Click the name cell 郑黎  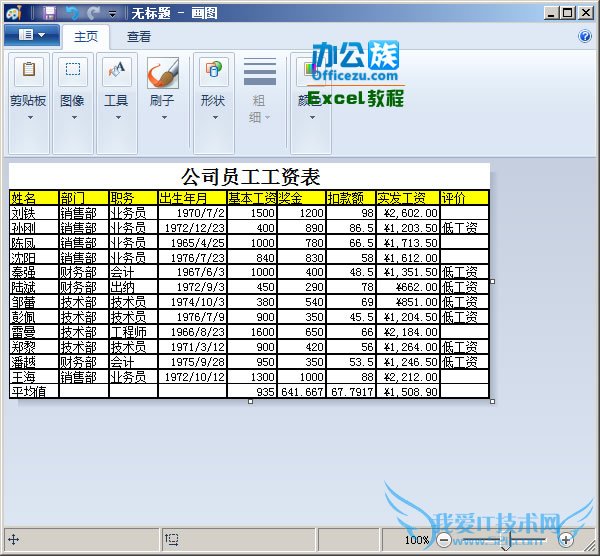point(34,347)
